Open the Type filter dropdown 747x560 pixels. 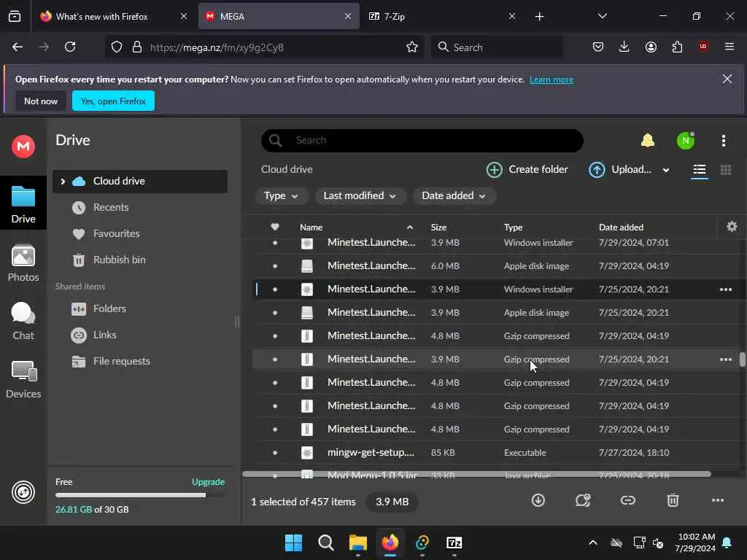pyautogui.click(x=281, y=195)
